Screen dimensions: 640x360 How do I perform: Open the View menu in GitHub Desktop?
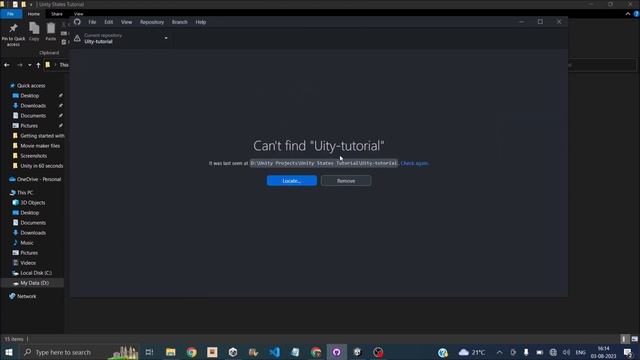127,22
